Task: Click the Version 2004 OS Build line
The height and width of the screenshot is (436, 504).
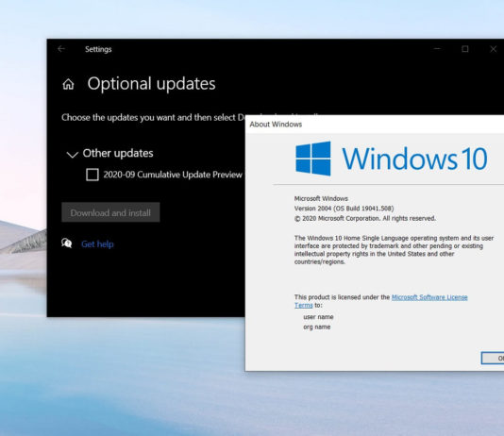Action: point(344,209)
